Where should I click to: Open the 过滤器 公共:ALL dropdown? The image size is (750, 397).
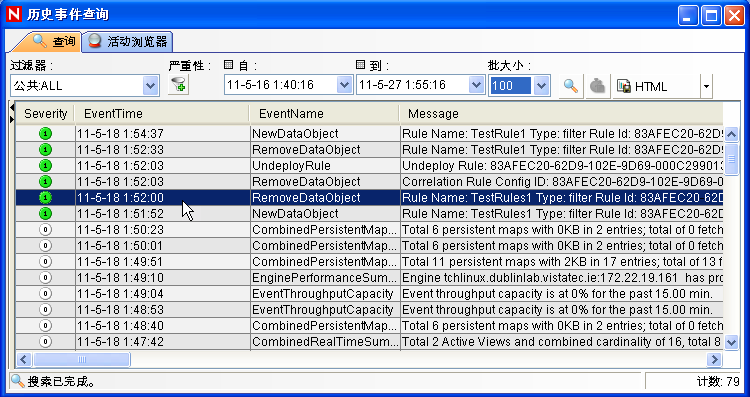[x=150, y=86]
